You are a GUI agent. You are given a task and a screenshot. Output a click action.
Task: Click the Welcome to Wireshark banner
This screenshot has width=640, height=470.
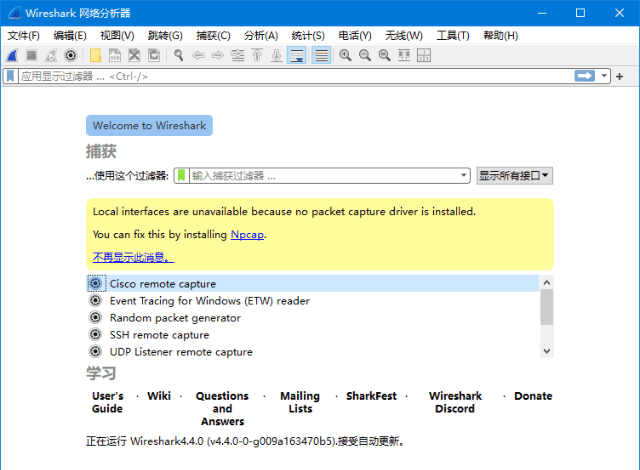coord(149,126)
